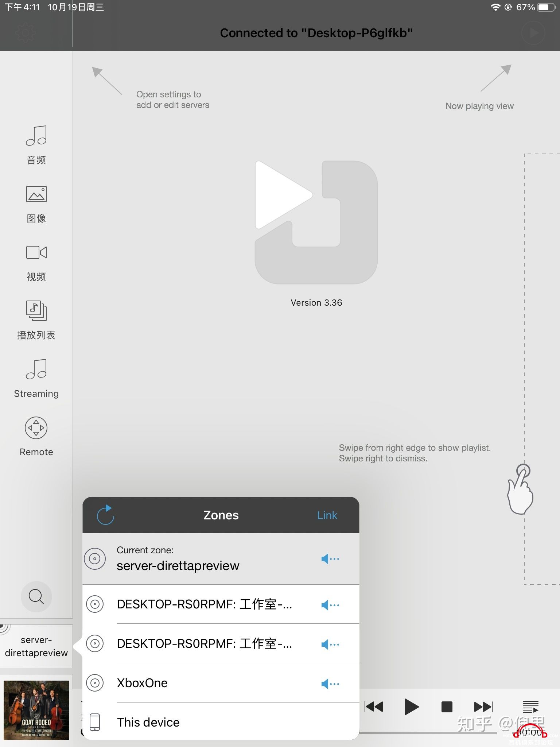Screen dimensions: 560x747
Task: Open settings gear to edit servers
Action: pyautogui.click(x=26, y=33)
